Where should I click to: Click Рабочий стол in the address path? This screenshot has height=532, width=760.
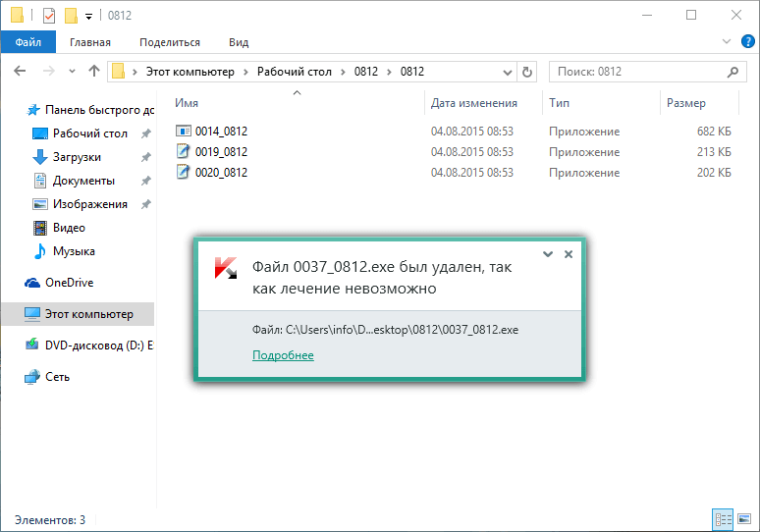coord(295,72)
